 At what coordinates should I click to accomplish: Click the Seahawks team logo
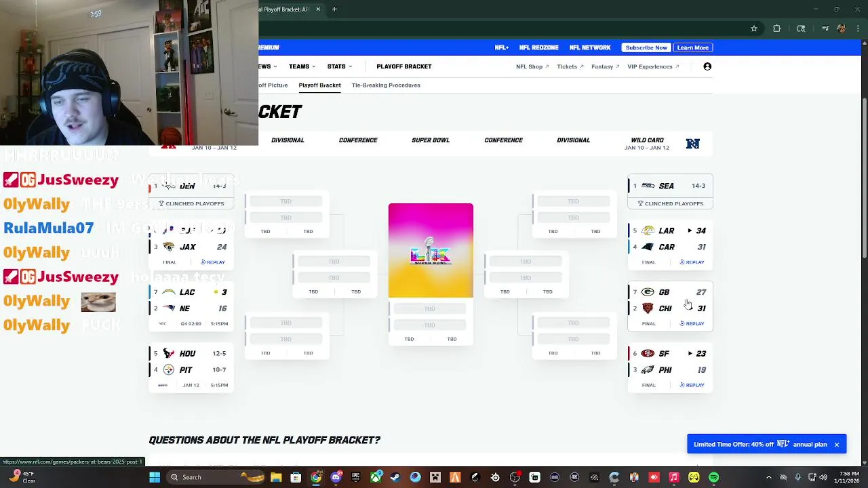[x=648, y=186]
